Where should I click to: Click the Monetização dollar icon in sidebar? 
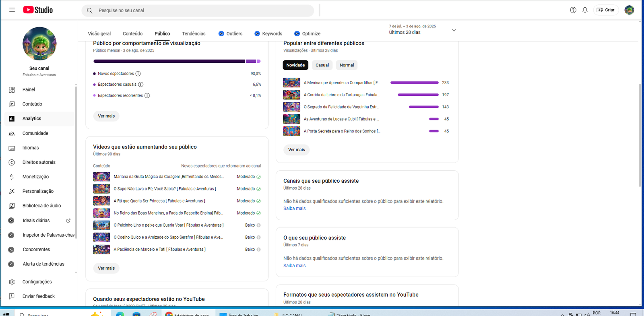(12, 177)
